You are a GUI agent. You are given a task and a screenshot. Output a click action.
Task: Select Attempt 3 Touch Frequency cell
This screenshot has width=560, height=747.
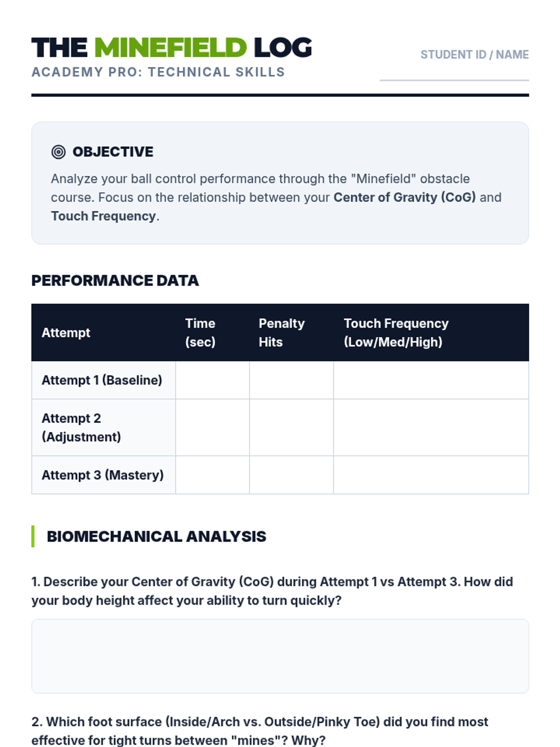pos(431,475)
